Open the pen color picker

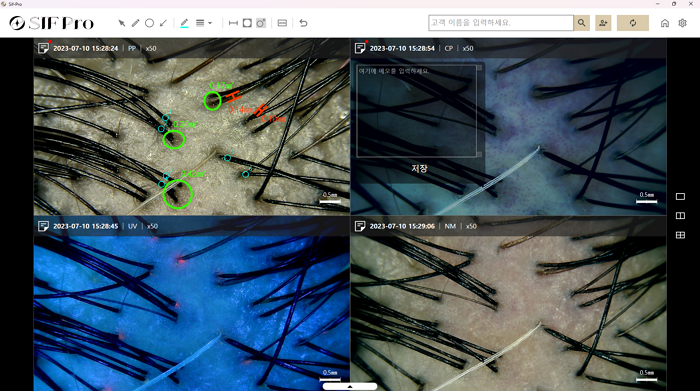point(184,23)
